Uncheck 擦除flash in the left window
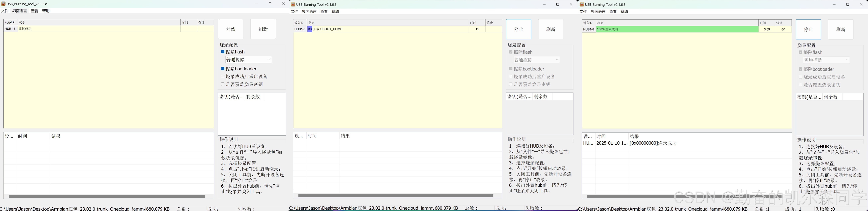The width and height of the screenshot is (868, 211). pyautogui.click(x=223, y=52)
